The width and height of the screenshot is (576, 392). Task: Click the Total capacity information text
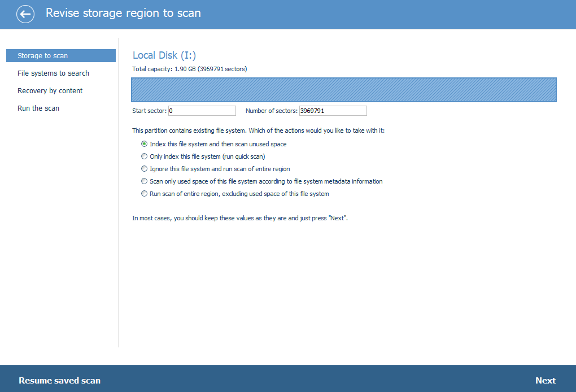[189, 69]
